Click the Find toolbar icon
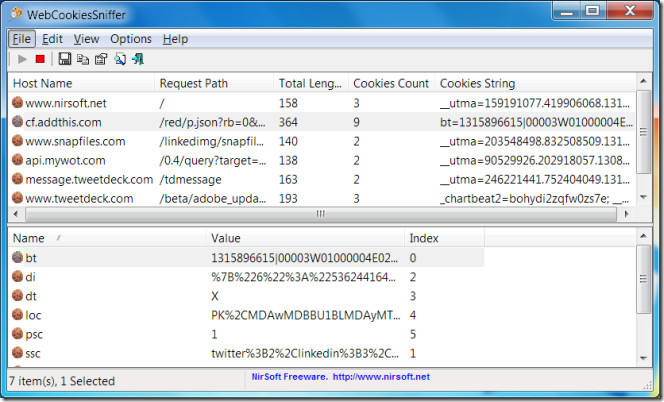This screenshot has width=664, height=402. (x=120, y=59)
